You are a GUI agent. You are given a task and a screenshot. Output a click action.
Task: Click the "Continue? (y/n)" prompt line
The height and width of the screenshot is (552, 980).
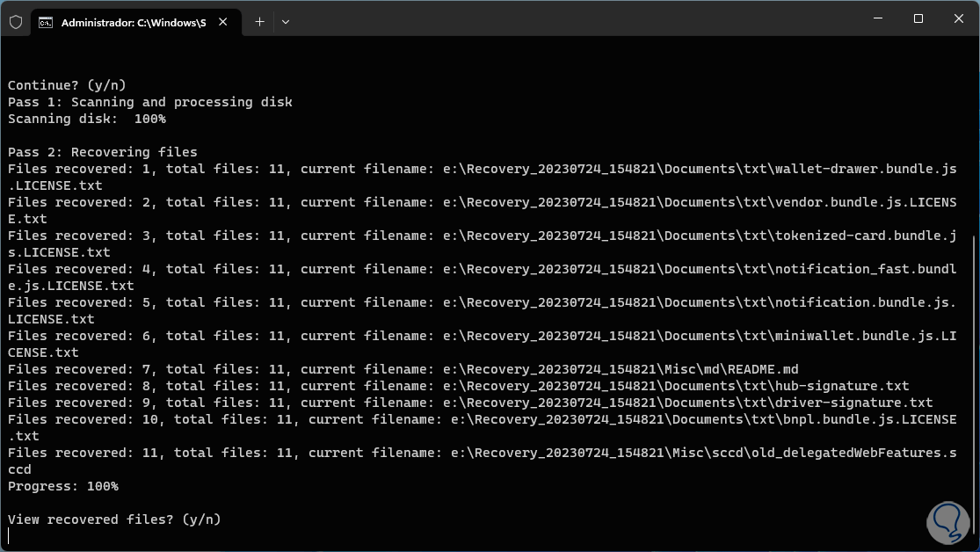(67, 85)
